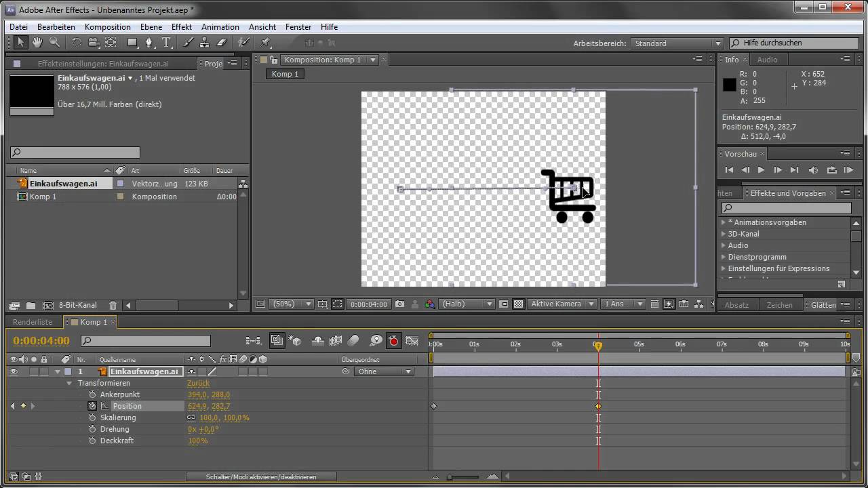Toggle Auto-Keyframe red stopwatch button
868x488 pixels.
(393, 340)
